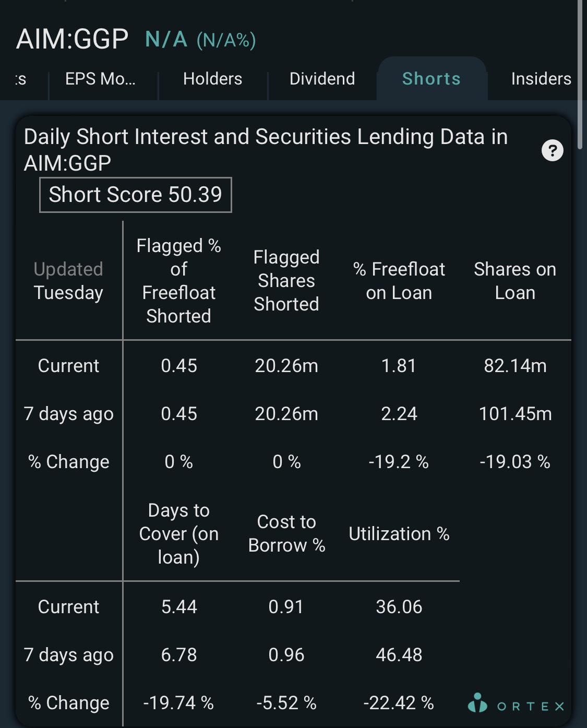Click the Cost to Borrow % header
Viewport: 587px width, 728px height.
click(286, 533)
